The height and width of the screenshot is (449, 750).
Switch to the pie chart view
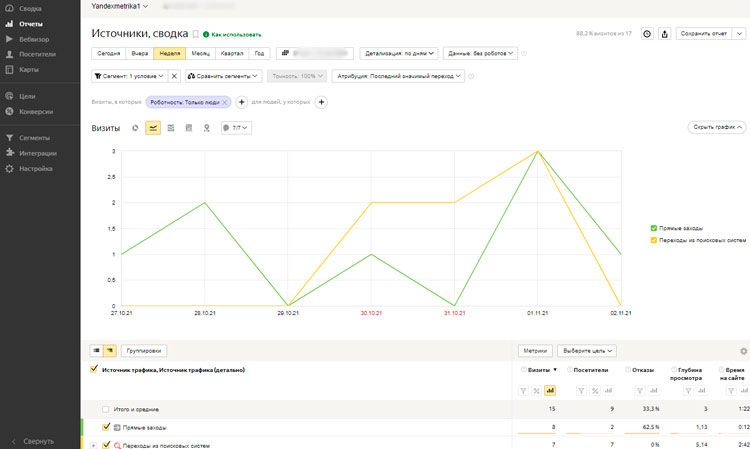coord(135,128)
